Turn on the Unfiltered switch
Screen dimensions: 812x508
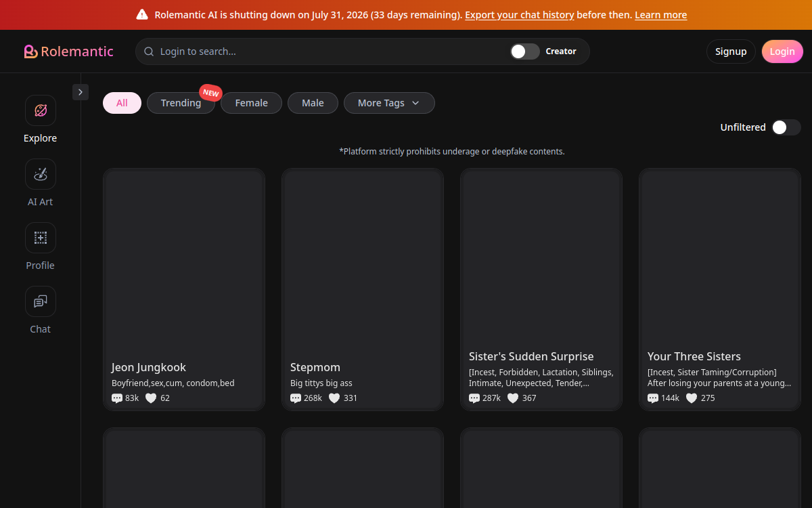pyautogui.click(x=786, y=127)
